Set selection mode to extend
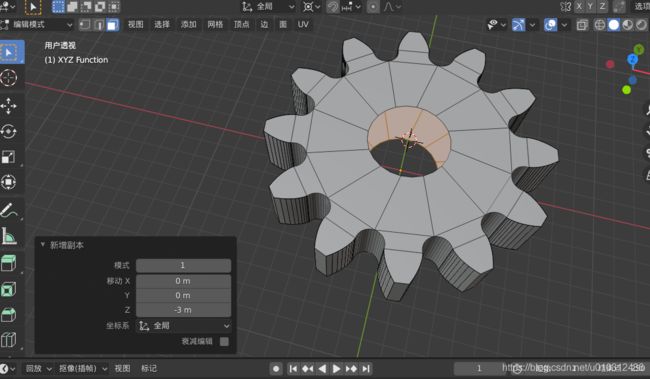 (72, 7)
